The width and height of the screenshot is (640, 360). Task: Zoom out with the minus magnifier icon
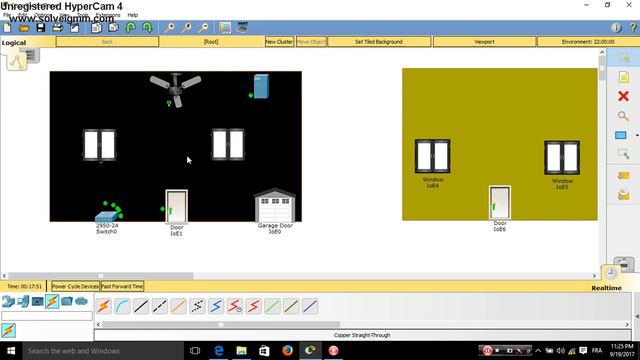tap(203, 28)
